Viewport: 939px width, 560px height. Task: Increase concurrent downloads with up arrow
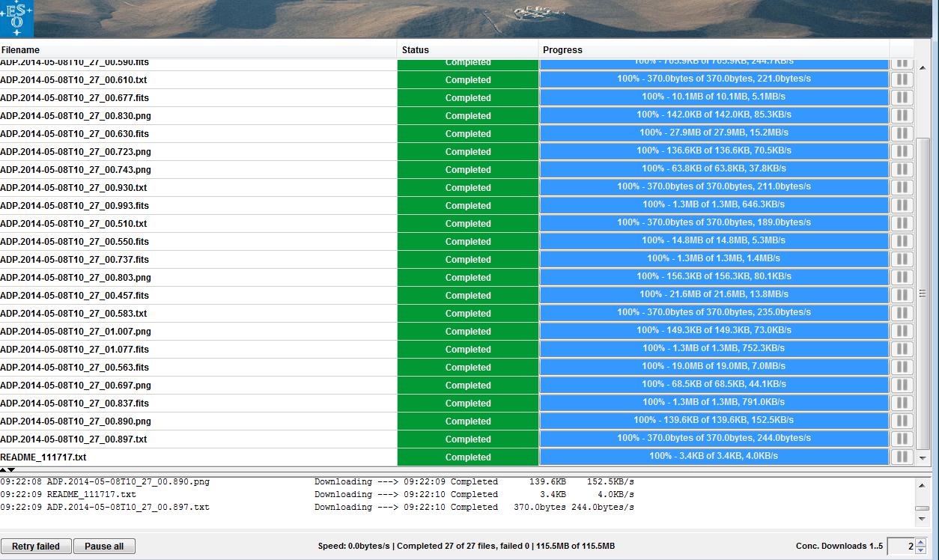921,542
